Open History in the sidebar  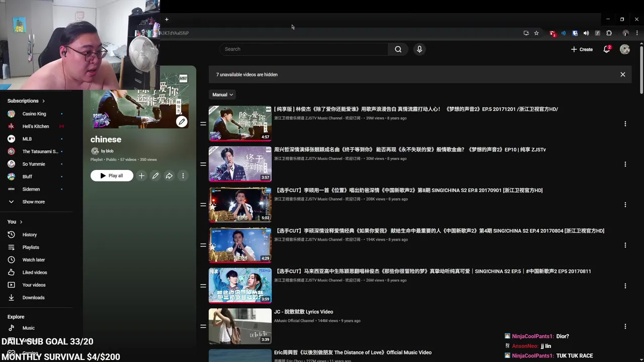[29, 235]
